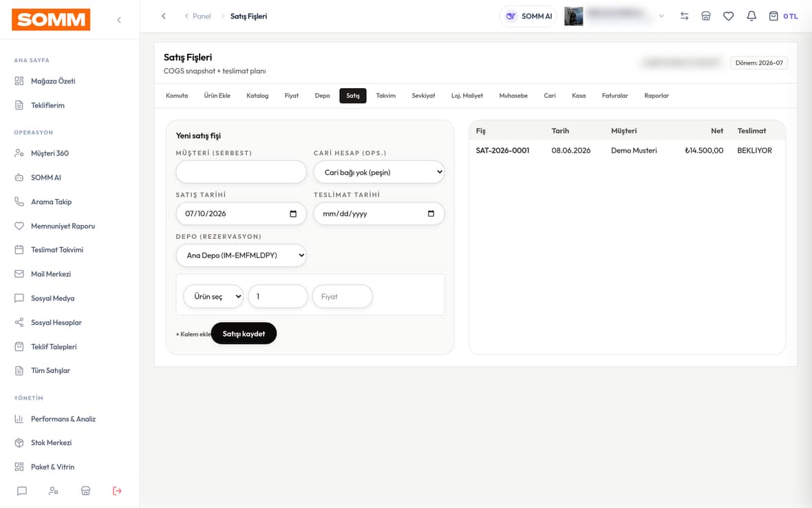Image resolution: width=812 pixels, height=508 pixels.
Task: Click the swap arrows icon in header
Action: (684, 16)
